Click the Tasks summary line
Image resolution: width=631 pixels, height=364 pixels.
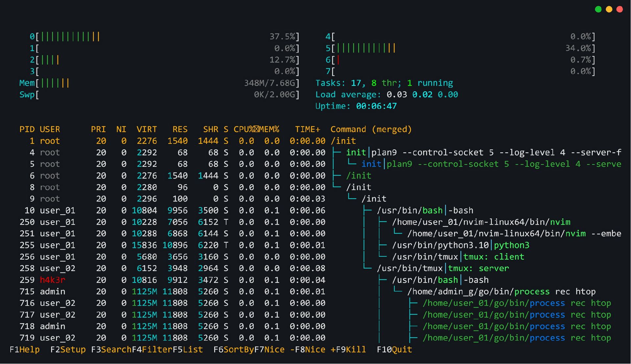click(x=384, y=83)
